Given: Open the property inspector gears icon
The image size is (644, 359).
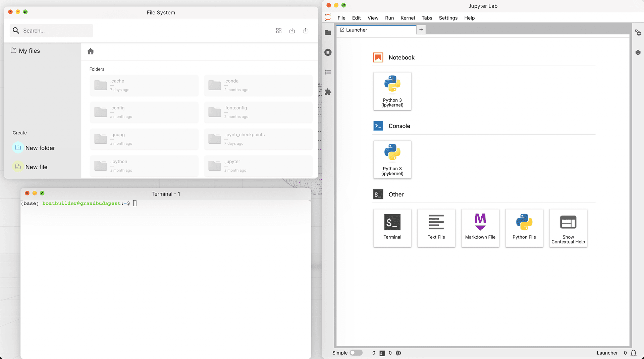Looking at the screenshot, I should [638, 33].
